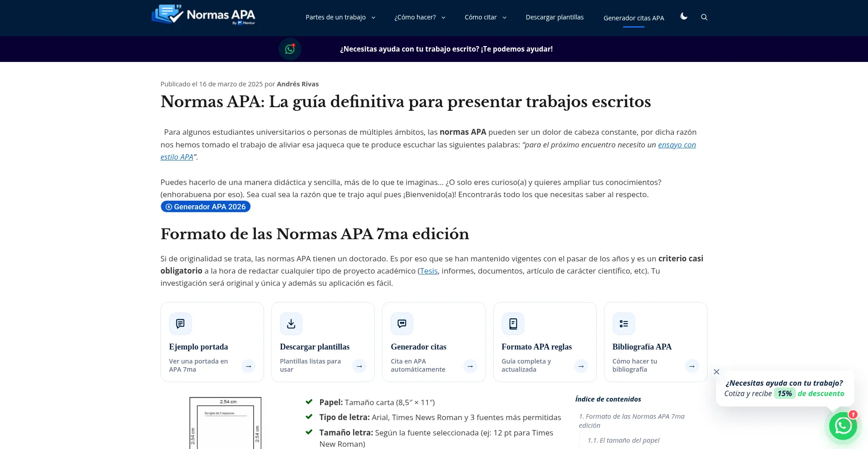Open ¿Cómo hacer? menu item
The image size is (868, 449).
point(415,17)
